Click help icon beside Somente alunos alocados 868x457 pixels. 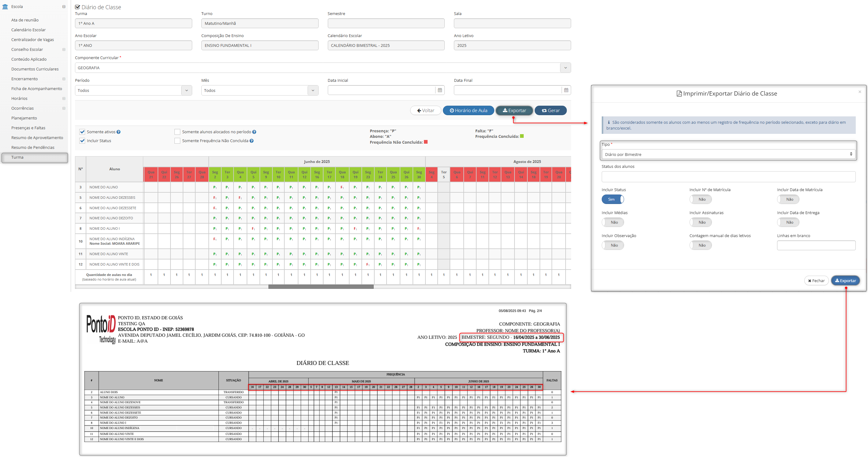pyautogui.click(x=254, y=132)
